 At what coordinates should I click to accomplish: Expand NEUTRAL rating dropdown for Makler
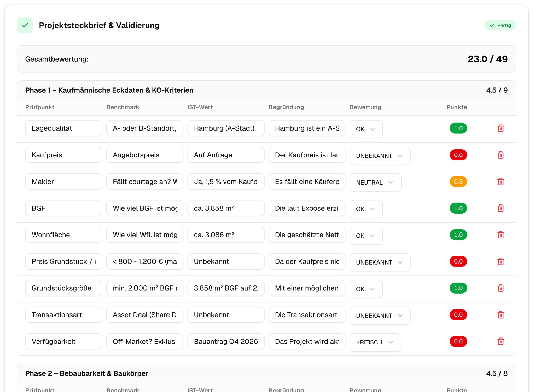coord(375,183)
